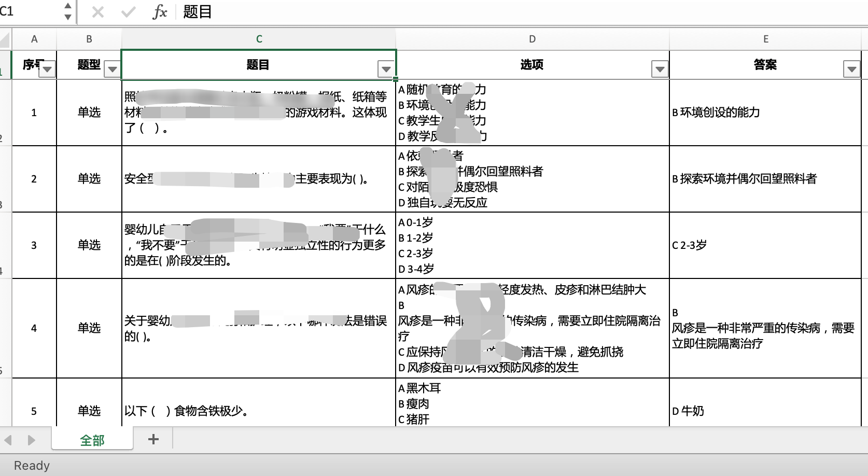Image resolution: width=868 pixels, height=476 pixels.
Task: Click the Name Box stepper arrows
Action: tap(67, 11)
